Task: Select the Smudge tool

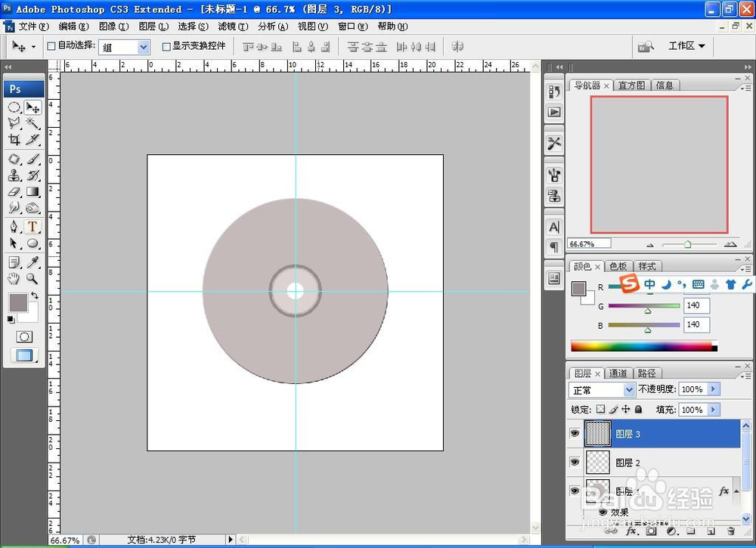Action: tap(14, 208)
